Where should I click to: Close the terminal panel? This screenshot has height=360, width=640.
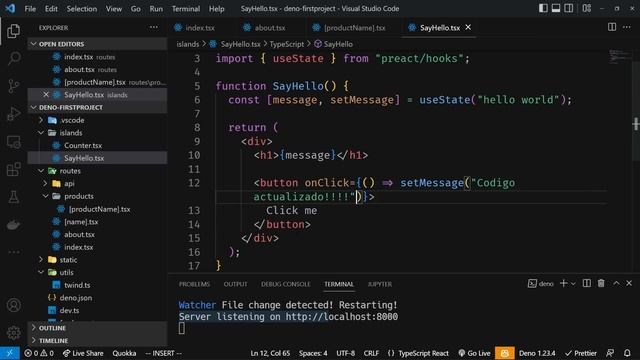pyautogui.click(x=629, y=283)
